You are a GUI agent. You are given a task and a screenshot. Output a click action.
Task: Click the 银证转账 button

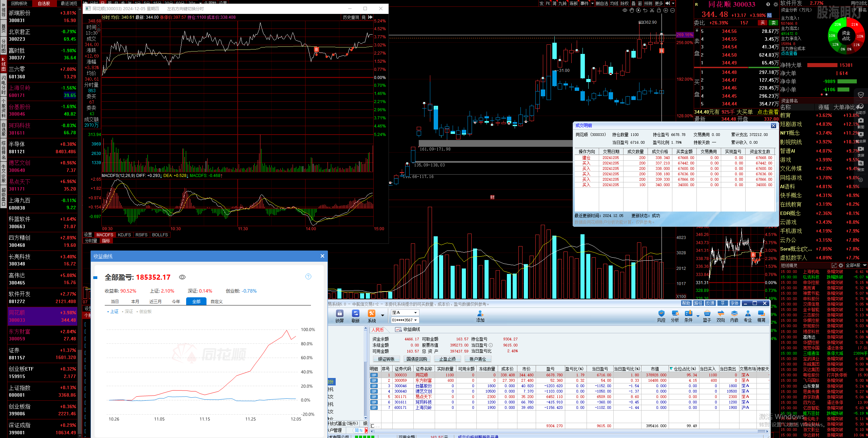387,359
